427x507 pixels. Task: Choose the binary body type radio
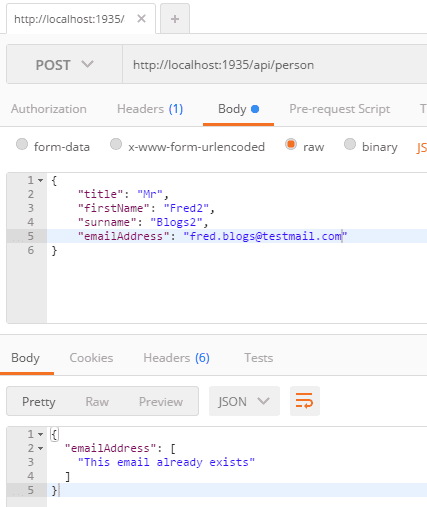coord(350,144)
